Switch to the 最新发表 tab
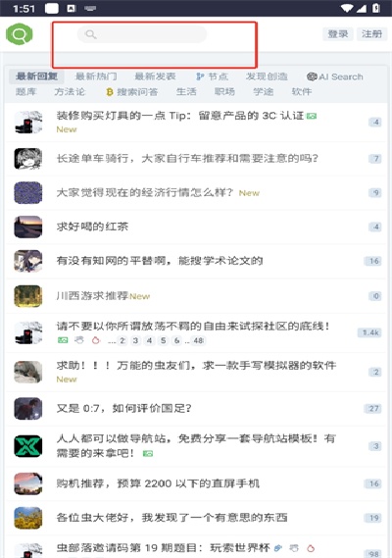Viewport: 392px width, 558px height. coord(155,76)
